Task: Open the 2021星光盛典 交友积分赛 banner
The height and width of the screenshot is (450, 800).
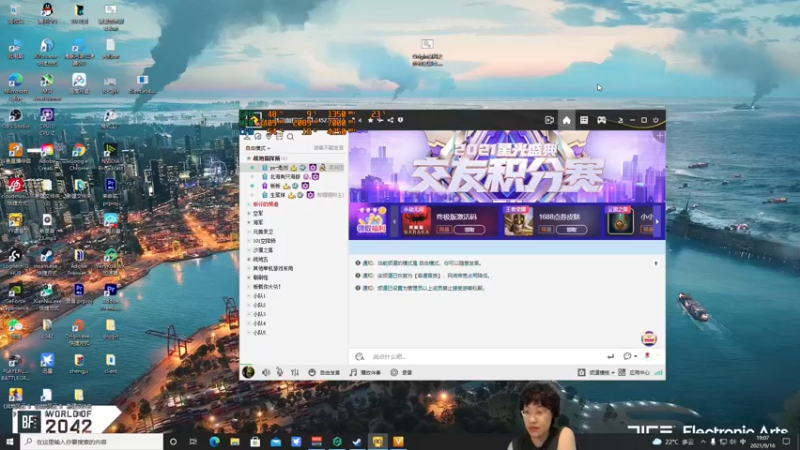Action: pos(507,166)
